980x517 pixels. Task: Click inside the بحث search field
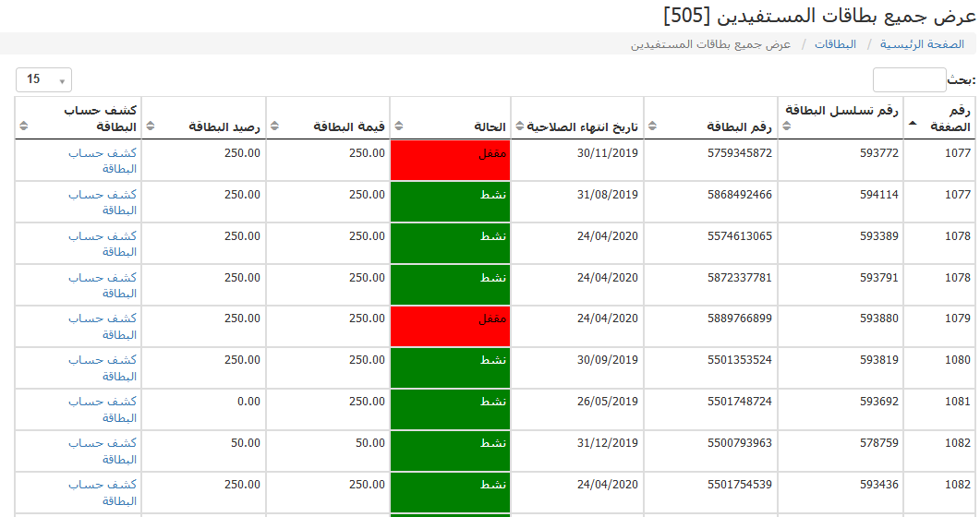click(x=909, y=80)
